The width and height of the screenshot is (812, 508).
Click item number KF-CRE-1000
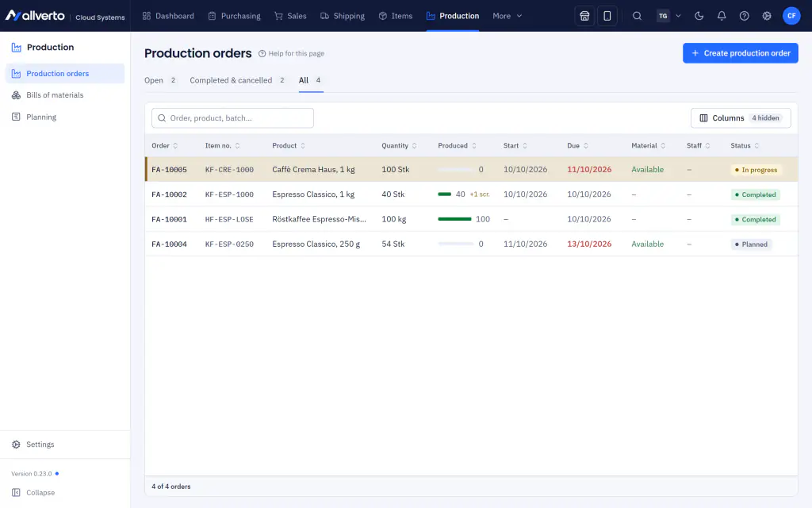(229, 170)
